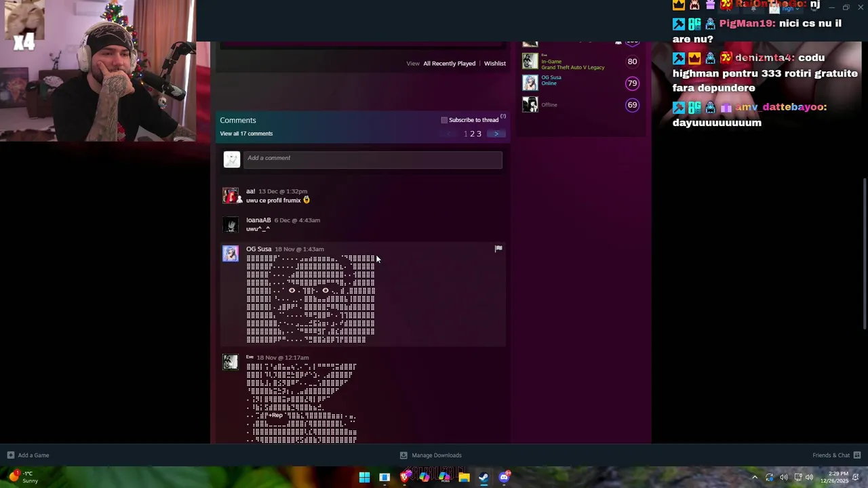Open the Windows Start button
Viewport: 868px width, 488px height.
click(364, 477)
